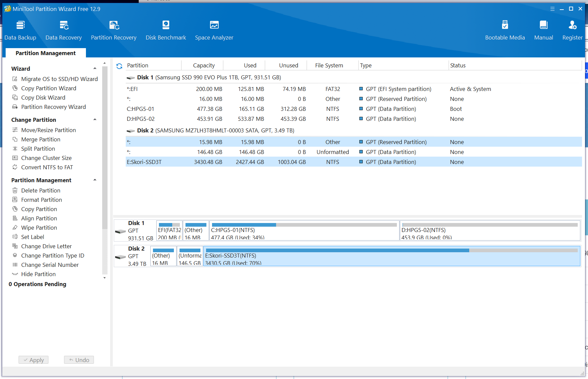Click the C:HPG5-01(NTFS) block in disk map
The height and width of the screenshot is (379, 588).
tap(304, 231)
